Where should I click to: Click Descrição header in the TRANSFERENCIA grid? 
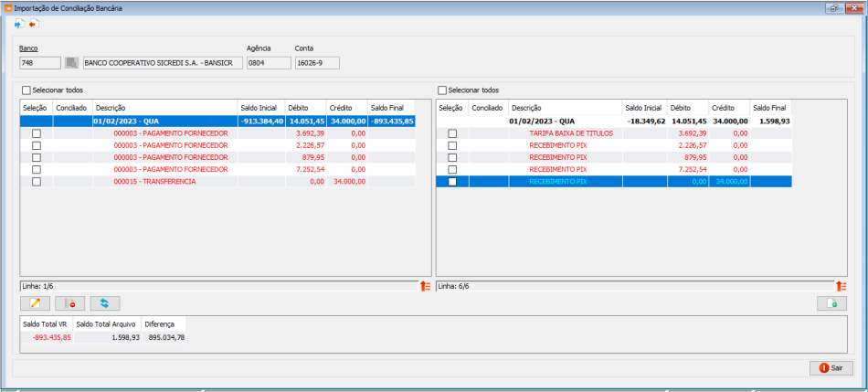164,108
